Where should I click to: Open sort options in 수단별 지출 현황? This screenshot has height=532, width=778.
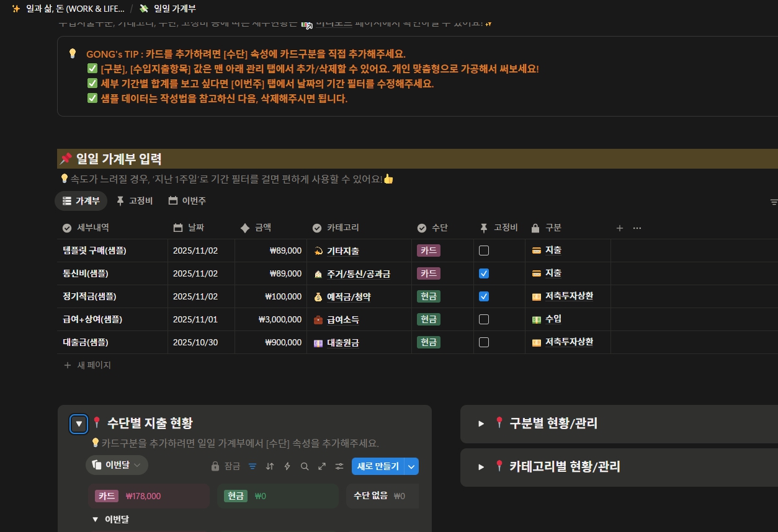[270, 466]
